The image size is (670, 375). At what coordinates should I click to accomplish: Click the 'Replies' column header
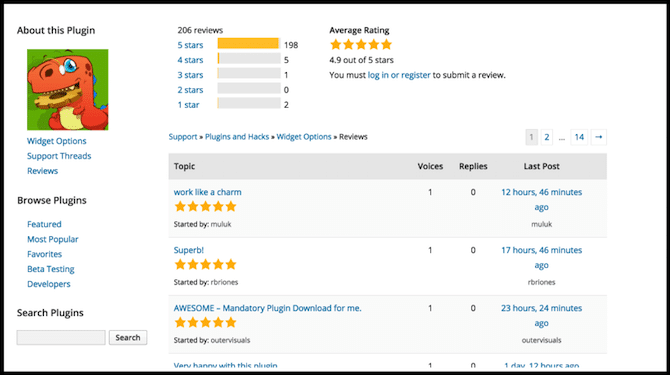click(x=473, y=166)
